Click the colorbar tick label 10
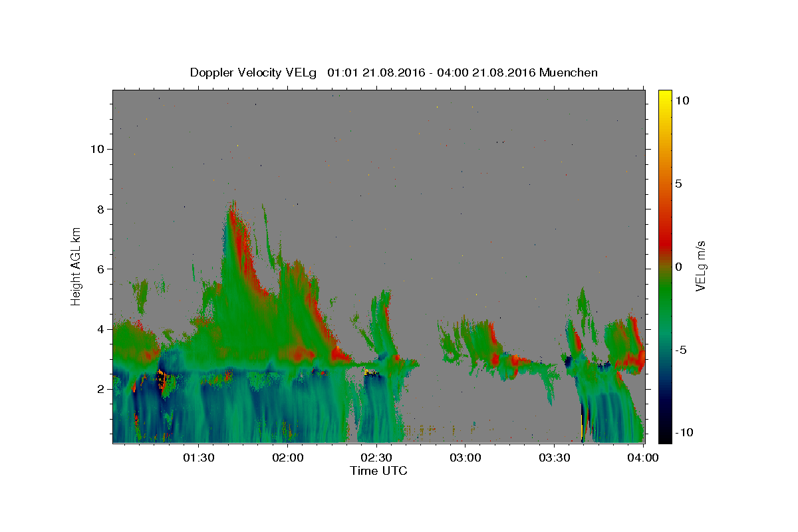The height and width of the screenshot is (532, 798). point(682,100)
